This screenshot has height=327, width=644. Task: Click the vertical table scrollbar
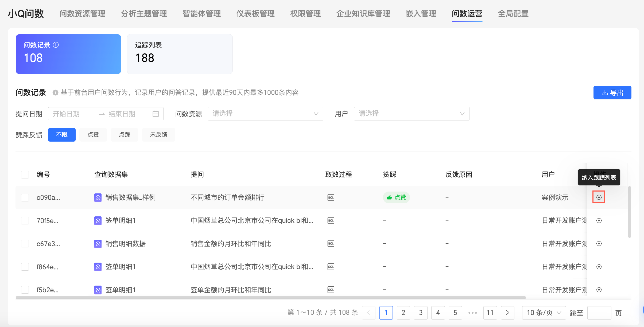(x=630, y=212)
